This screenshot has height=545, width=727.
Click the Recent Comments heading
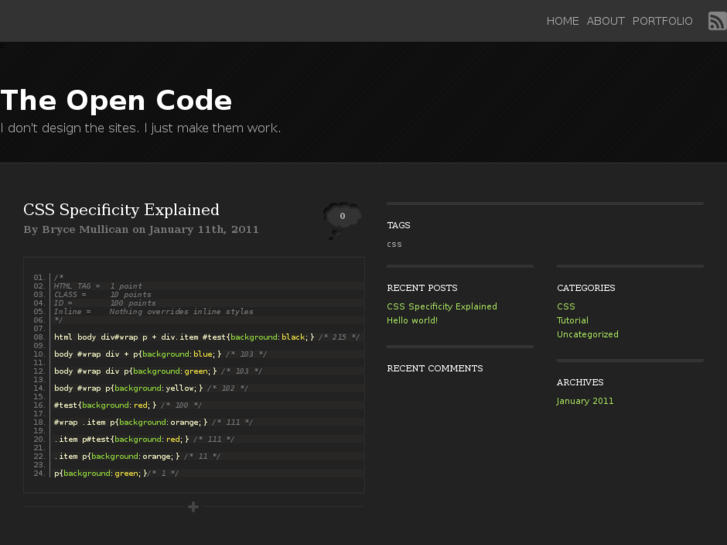434,368
